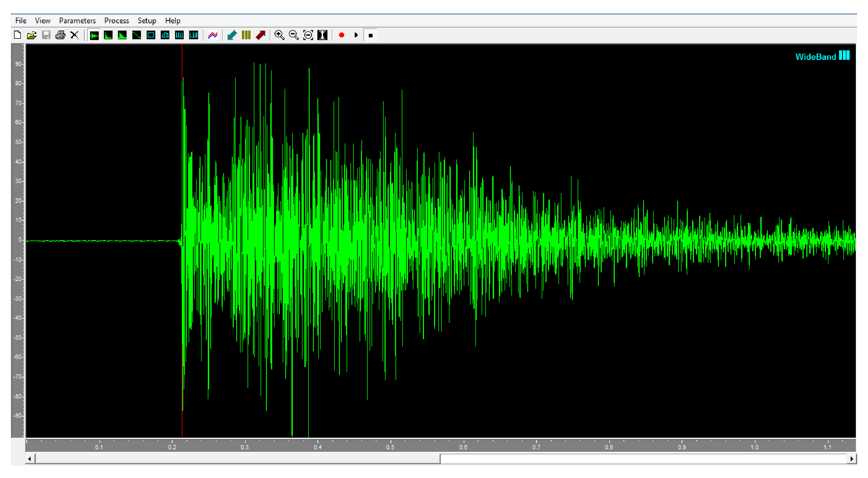Select the waveform time-signal view icon
868x478 pixels.
pyautogui.click(x=94, y=35)
